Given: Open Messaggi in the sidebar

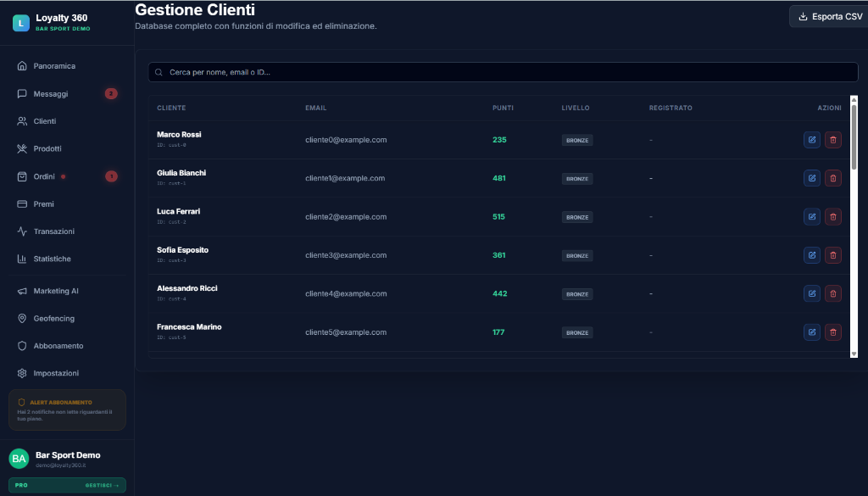Looking at the screenshot, I should [x=51, y=93].
